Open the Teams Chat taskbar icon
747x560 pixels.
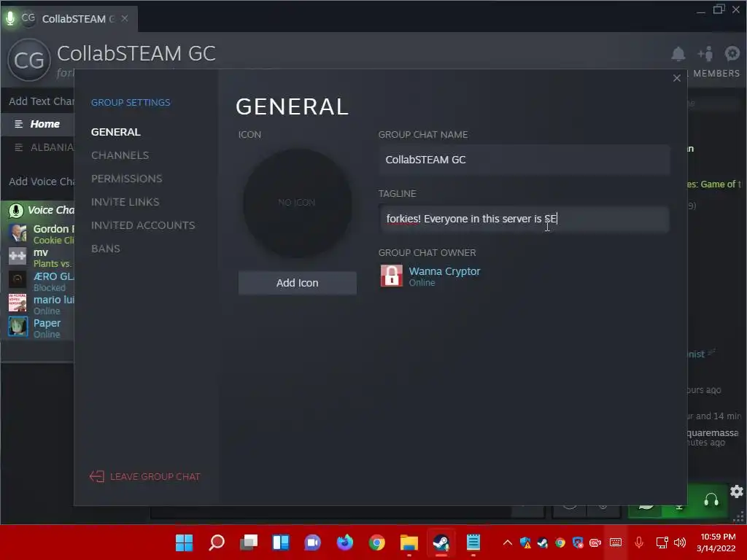(x=312, y=542)
